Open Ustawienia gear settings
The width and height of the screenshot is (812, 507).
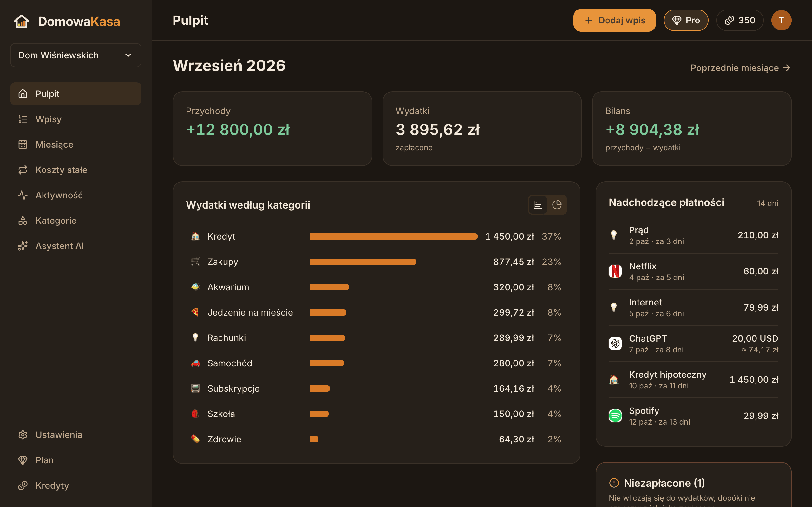click(x=75, y=434)
